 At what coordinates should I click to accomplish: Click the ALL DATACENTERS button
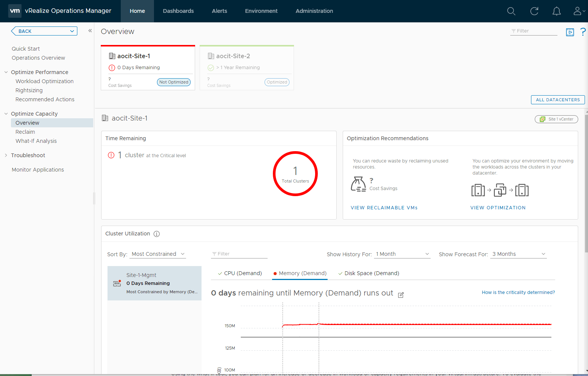tap(558, 100)
